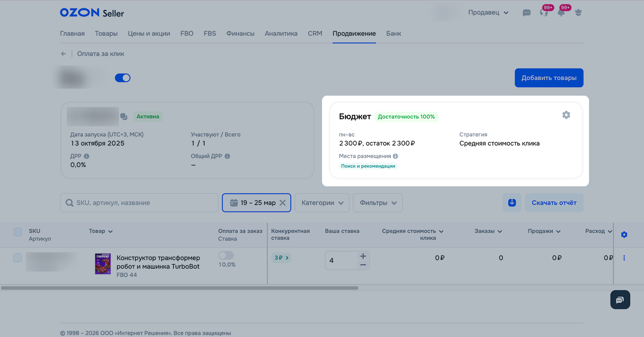Expand the Категории dropdown
Viewport: 644px width, 337px height.
click(x=322, y=203)
